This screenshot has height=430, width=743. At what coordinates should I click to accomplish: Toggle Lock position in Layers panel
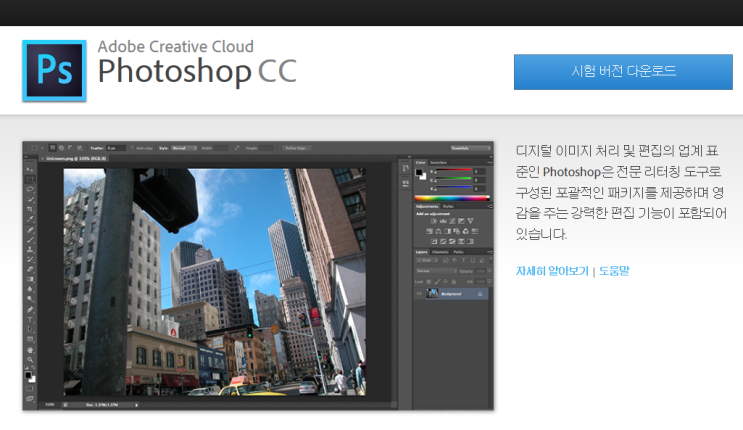point(445,282)
